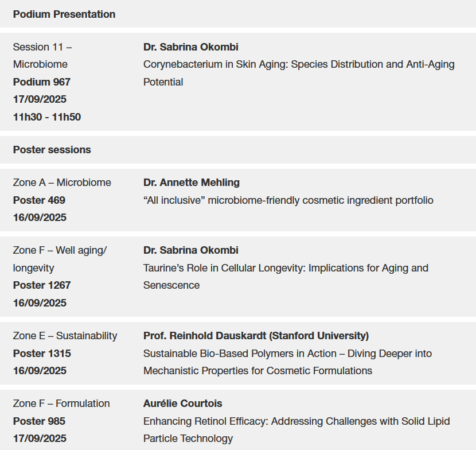Click Podium 967 label
The height and width of the screenshot is (450, 476).
(42, 82)
